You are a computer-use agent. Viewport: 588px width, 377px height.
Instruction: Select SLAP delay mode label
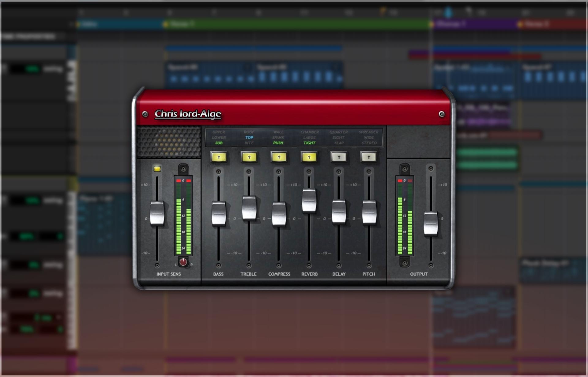(339, 143)
